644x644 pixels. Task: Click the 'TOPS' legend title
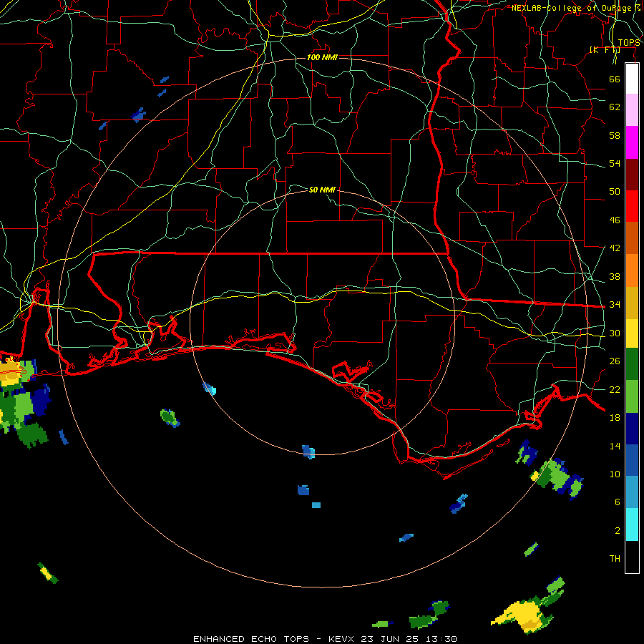tap(629, 43)
